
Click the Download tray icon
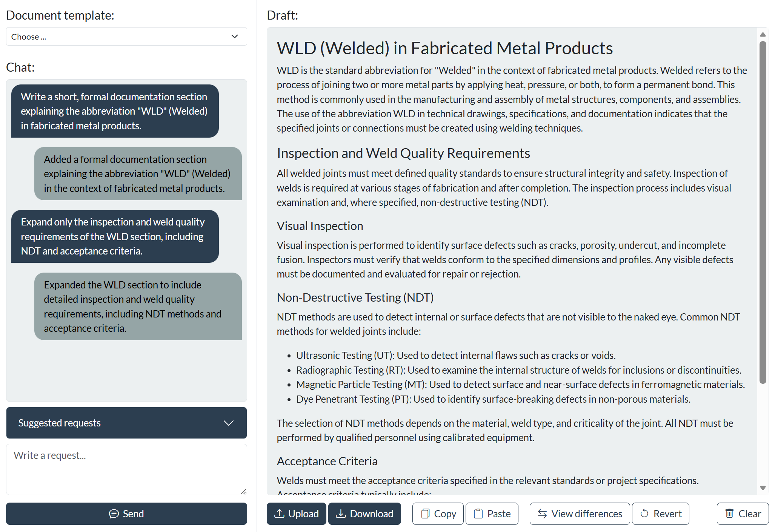click(341, 514)
